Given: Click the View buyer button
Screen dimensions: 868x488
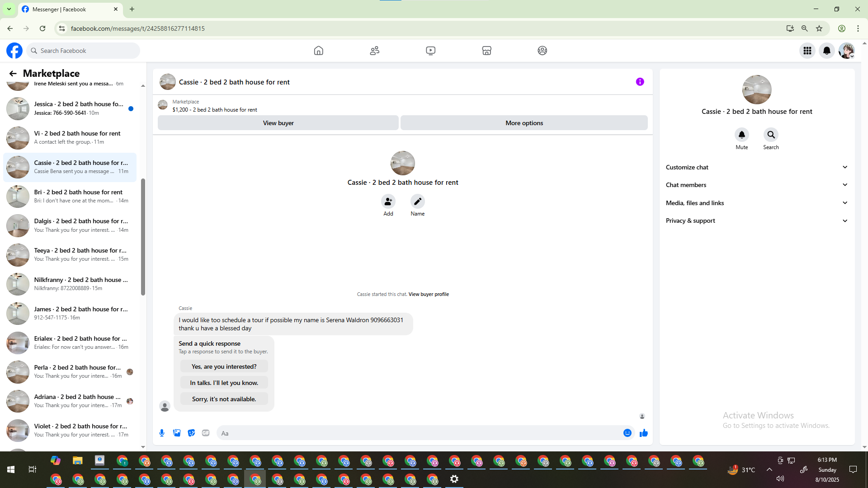Looking at the screenshot, I should pos(278,123).
